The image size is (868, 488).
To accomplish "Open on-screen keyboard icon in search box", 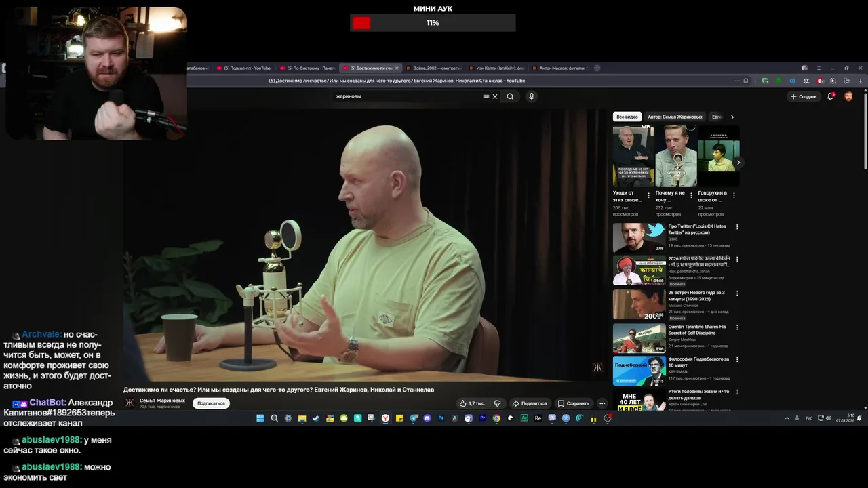I will [x=486, y=96].
